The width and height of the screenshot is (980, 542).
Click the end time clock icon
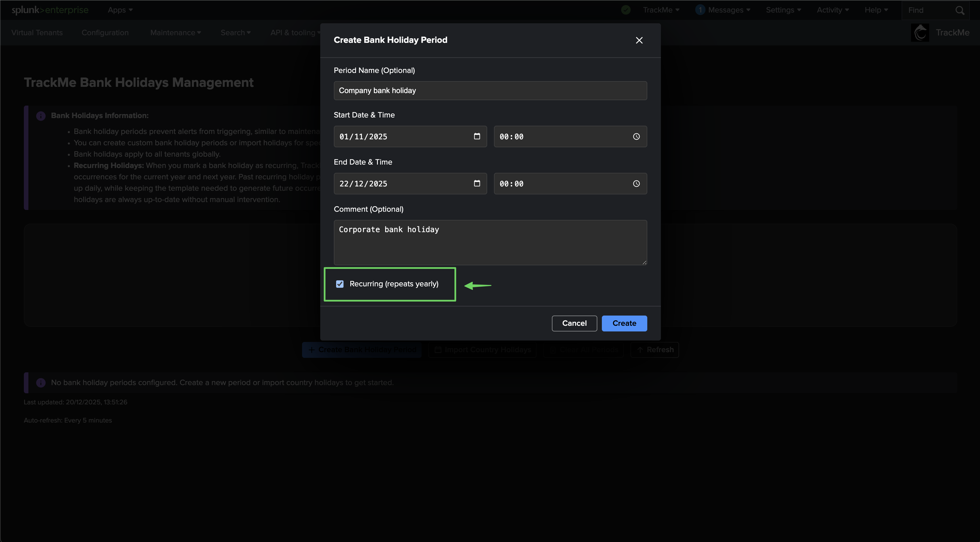click(x=636, y=184)
